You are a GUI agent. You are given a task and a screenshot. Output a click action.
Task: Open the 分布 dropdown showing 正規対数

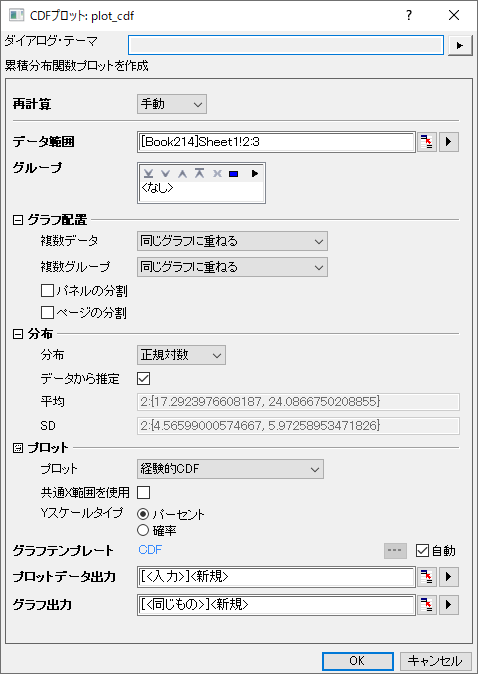pyautogui.click(x=181, y=355)
